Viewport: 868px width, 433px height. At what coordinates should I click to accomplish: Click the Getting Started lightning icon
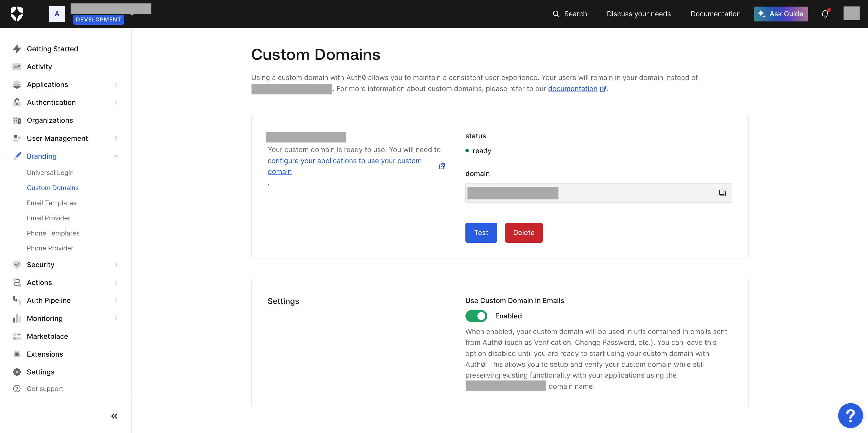pyautogui.click(x=17, y=49)
